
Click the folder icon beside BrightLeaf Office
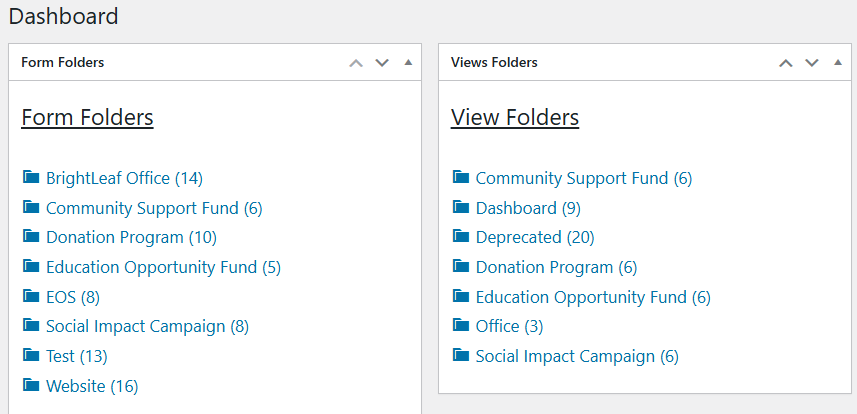tap(30, 178)
